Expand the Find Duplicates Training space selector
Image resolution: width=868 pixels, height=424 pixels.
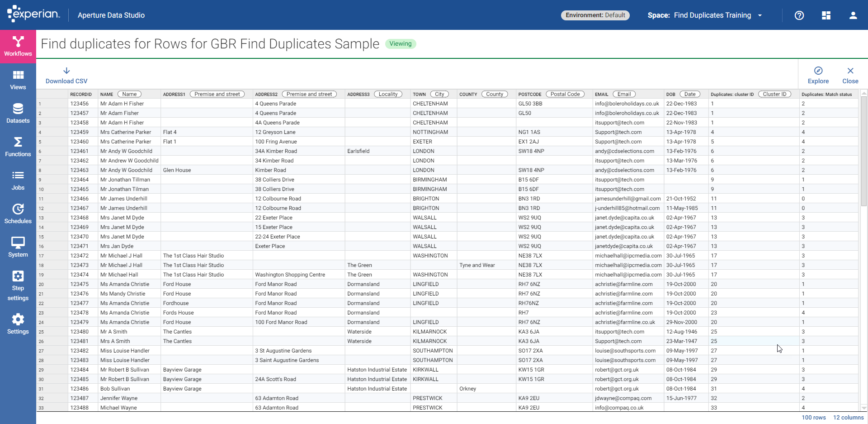pos(761,15)
